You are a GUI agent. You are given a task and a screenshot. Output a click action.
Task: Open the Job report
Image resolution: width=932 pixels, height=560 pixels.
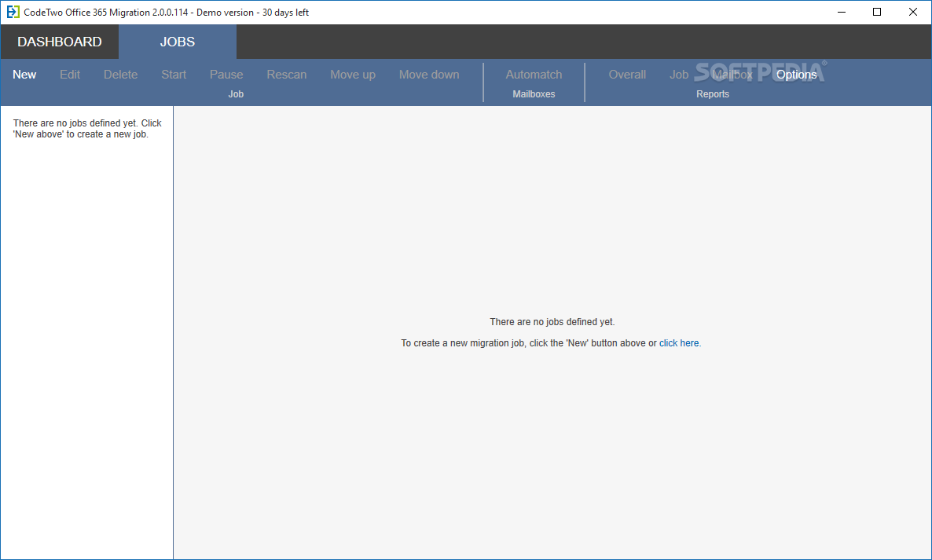coord(679,75)
